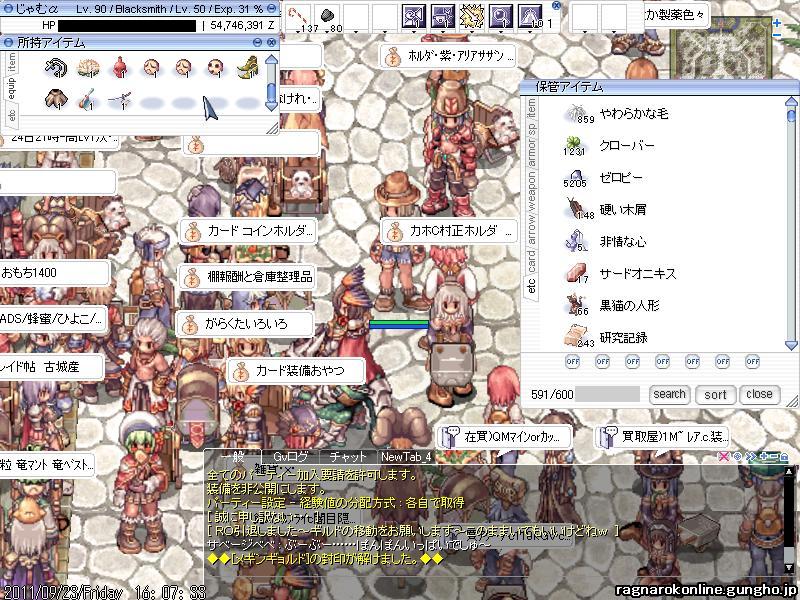Expand arrow under the dark stone hotbar slot

pyautogui.click(x=327, y=32)
